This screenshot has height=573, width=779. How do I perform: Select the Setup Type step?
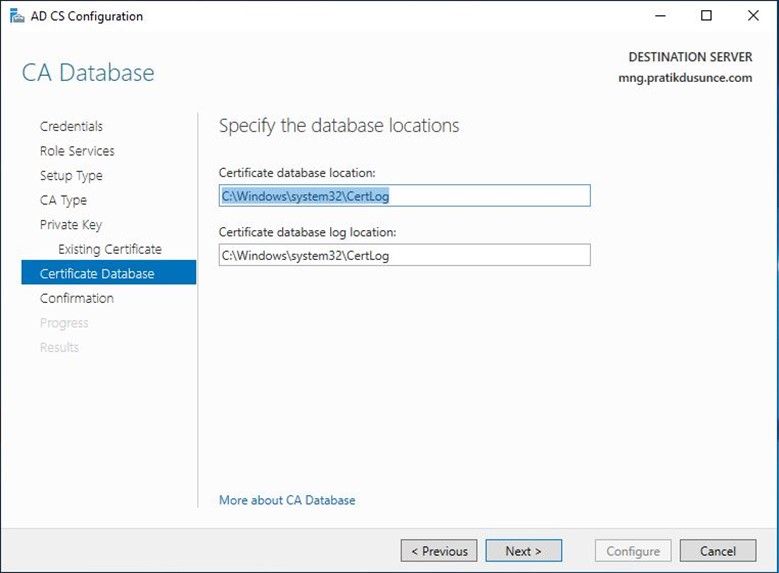[x=71, y=175]
